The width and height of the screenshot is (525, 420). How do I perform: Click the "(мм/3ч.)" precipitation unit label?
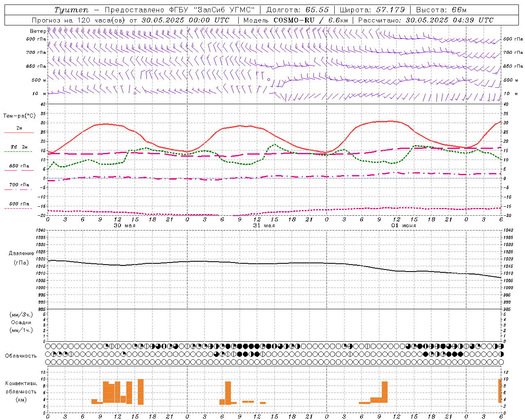[x=21, y=315]
